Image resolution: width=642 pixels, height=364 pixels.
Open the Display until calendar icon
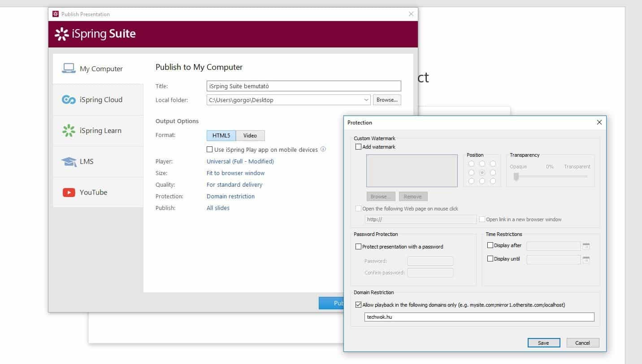586,259
